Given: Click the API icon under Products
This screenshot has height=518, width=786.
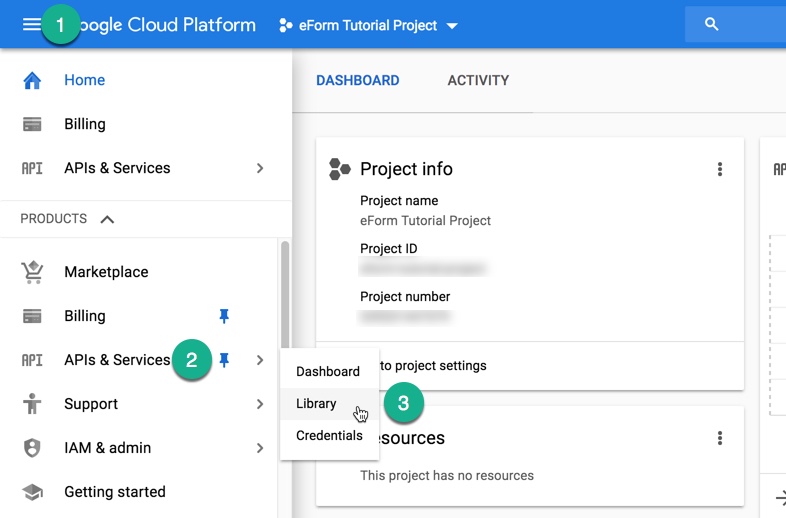Looking at the screenshot, I should tap(32, 360).
